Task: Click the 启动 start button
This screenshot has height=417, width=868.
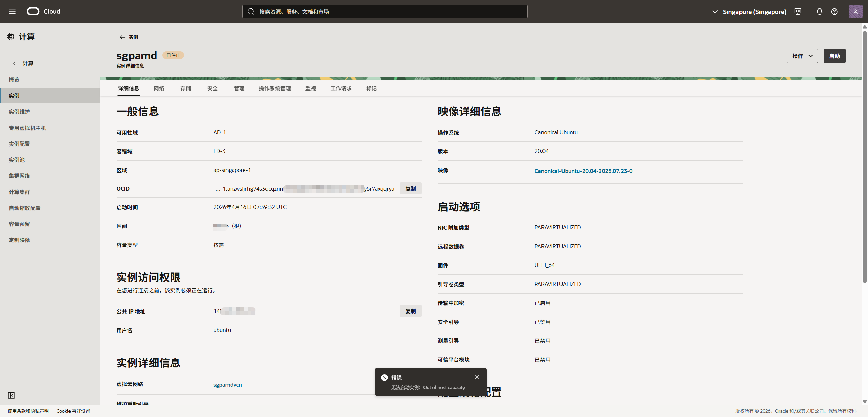Action: tap(834, 56)
